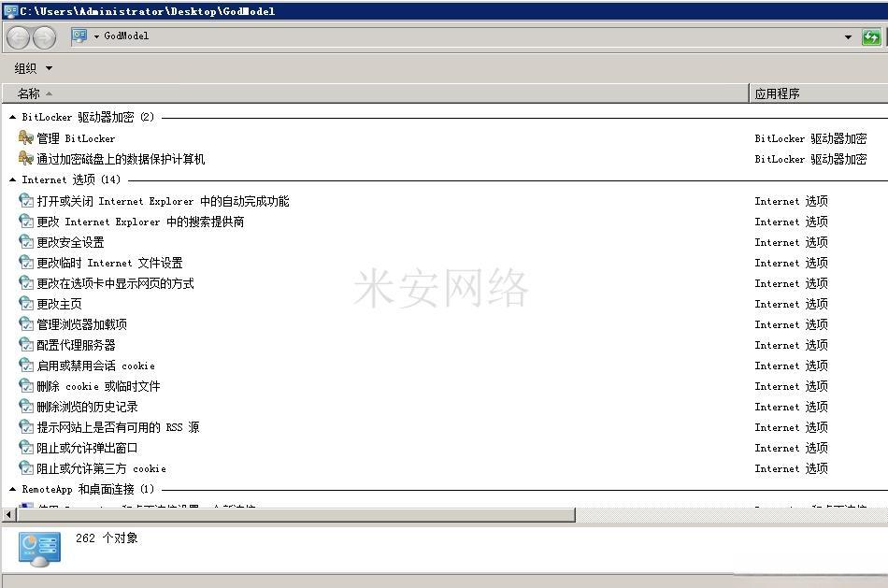888x588 pixels.
Task: Click the icon beside 配置代理服务器
Action: [x=26, y=344]
